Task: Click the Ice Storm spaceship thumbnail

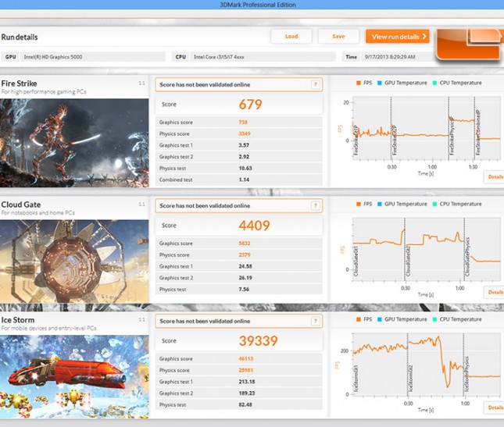Action: (74, 376)
